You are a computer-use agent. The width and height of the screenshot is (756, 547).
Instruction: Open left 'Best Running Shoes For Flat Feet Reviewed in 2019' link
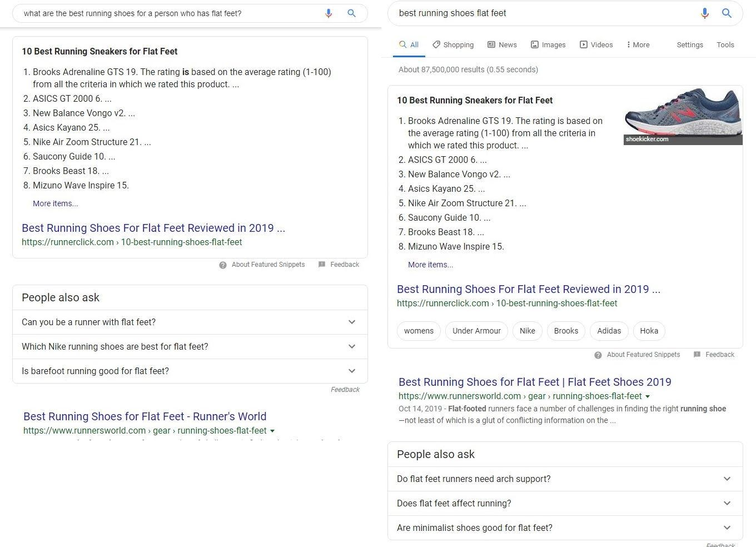[153, 228]
